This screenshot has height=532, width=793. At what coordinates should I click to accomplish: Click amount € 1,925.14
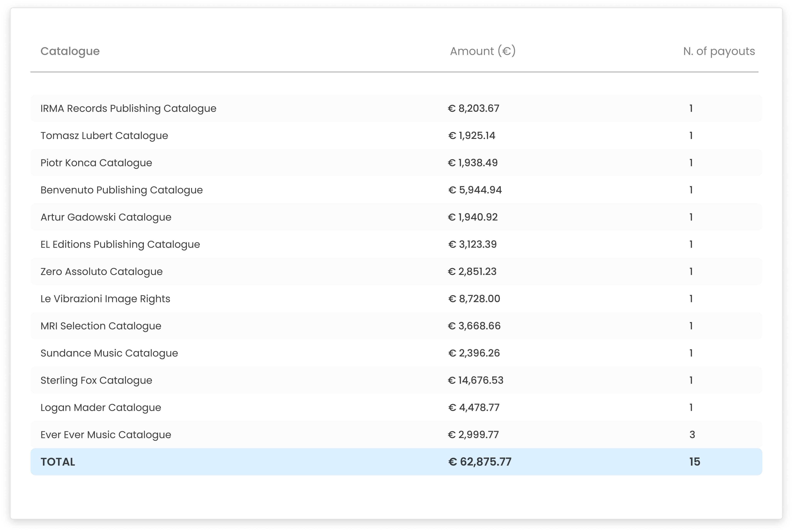tap(471, 135)
